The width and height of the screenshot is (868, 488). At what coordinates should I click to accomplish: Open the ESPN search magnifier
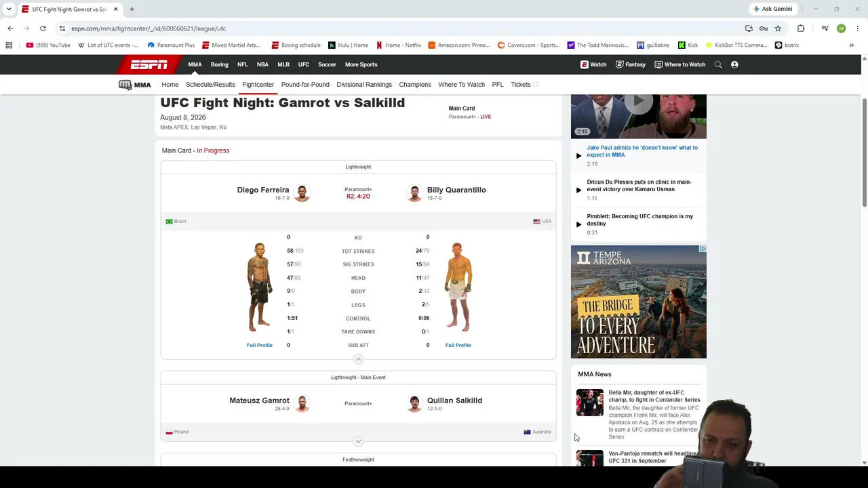(718, 64)
